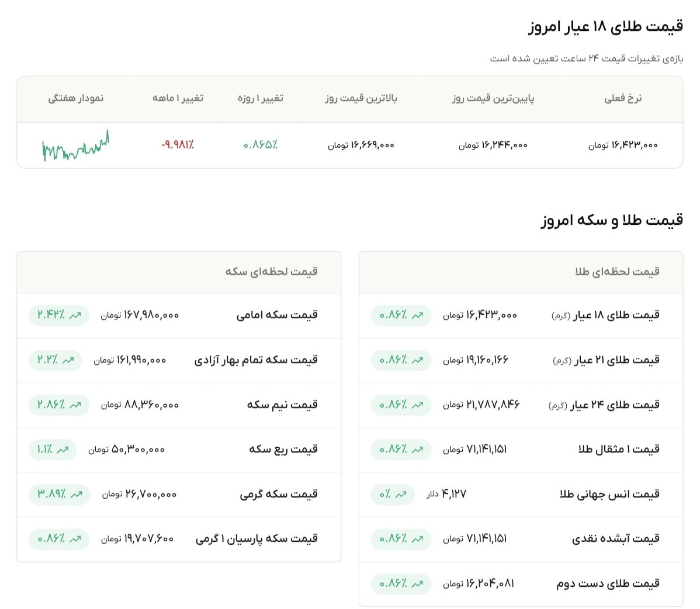
Task: Click the ۱۶۱,۹۹۰,۰۰۰ تومان coin price
Action: pos(130,360)
